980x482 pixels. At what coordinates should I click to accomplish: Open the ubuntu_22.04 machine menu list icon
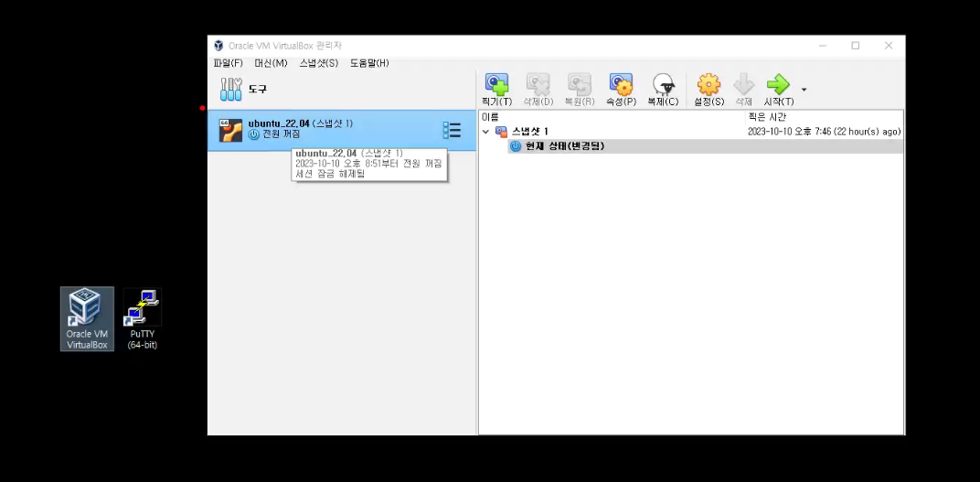tap(452, 130)
